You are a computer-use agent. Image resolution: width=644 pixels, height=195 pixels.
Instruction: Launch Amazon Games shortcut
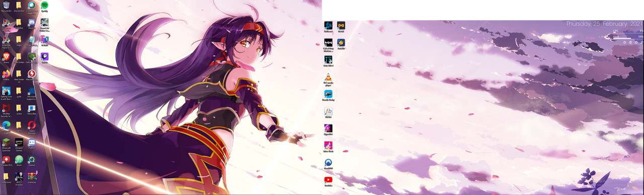pyautogui.click(x=19, y=144)
